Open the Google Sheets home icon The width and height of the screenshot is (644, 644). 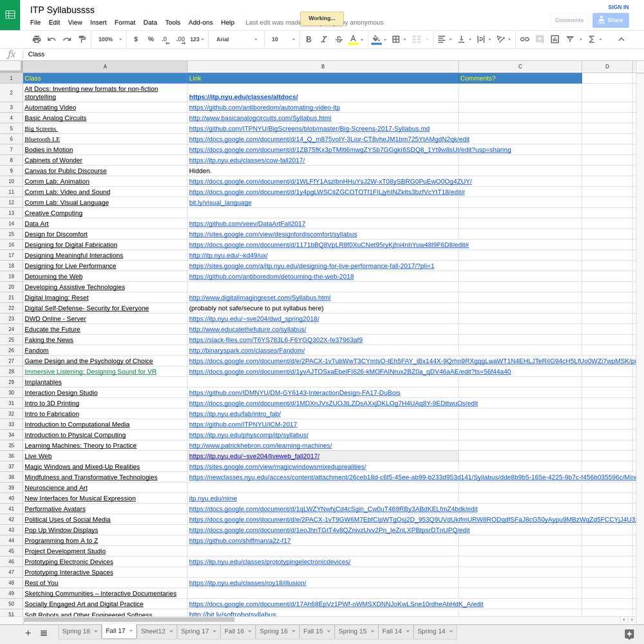coord(10,15)
